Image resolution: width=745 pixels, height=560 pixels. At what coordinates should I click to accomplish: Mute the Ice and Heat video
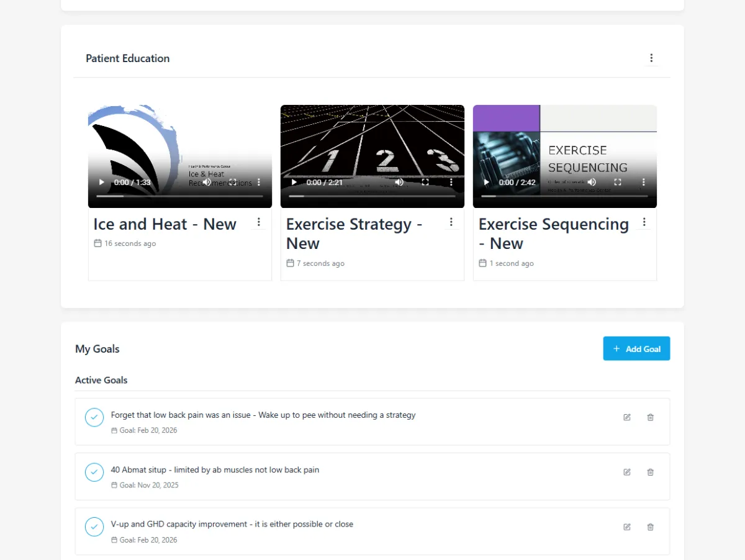pyautogui.click(x=207, y=183)
